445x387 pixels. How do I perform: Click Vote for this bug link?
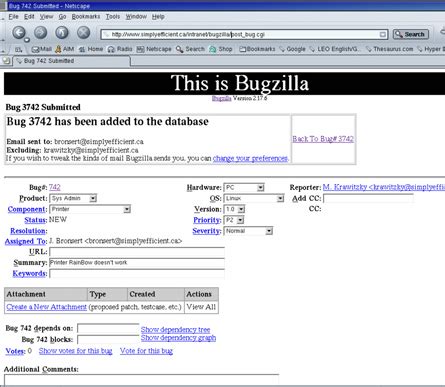(x=146, y=351)
